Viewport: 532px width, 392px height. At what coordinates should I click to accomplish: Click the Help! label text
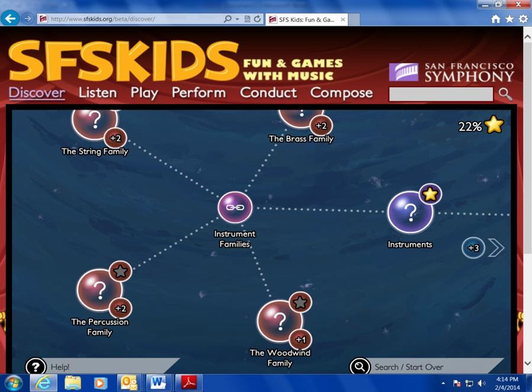tap(60, 367)
